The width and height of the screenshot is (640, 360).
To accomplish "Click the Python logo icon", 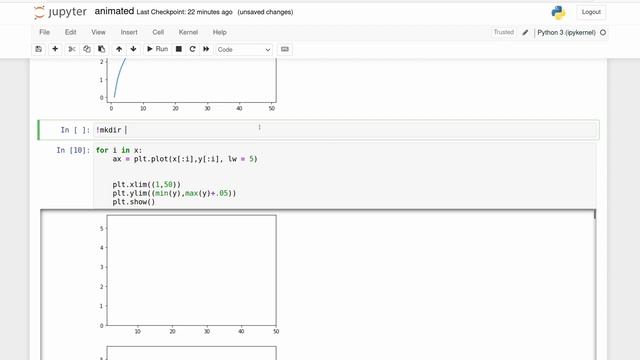I will 558,13.
